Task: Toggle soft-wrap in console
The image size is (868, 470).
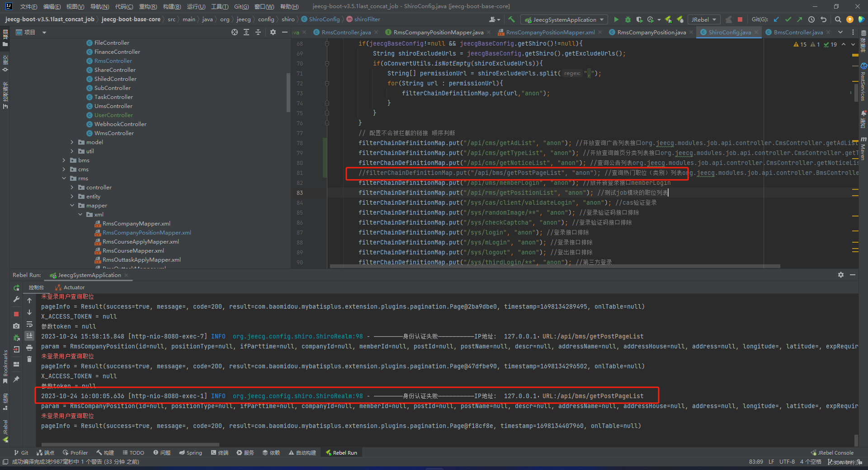Action: coord(29,324)
